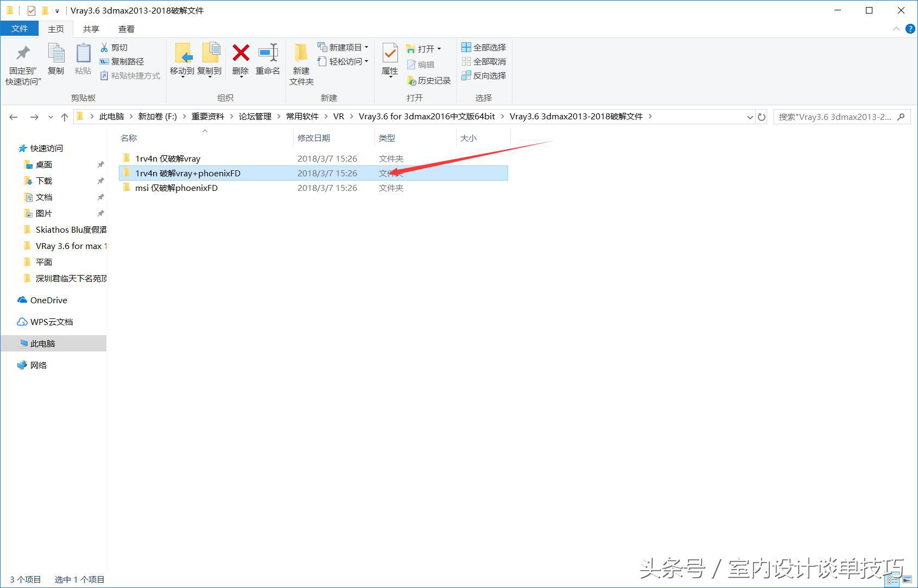Create a folder with 新建文件夹
918x588 pixels.
(x=301, y=64)
